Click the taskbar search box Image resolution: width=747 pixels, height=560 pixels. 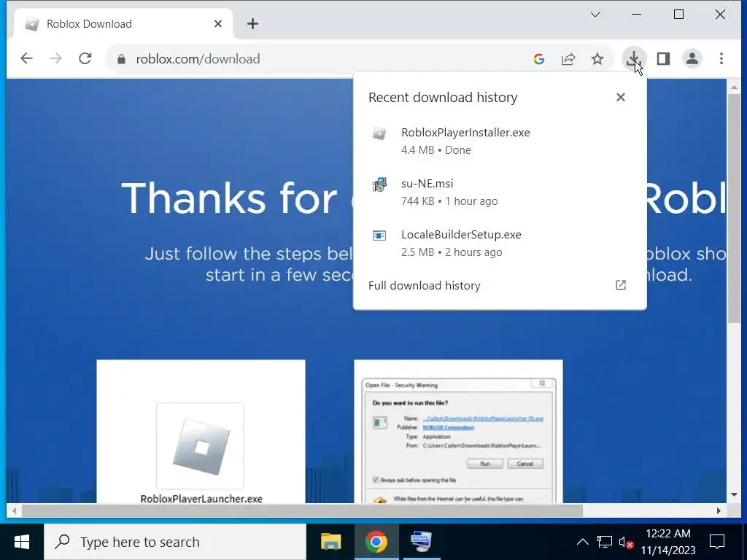(175, 542)
